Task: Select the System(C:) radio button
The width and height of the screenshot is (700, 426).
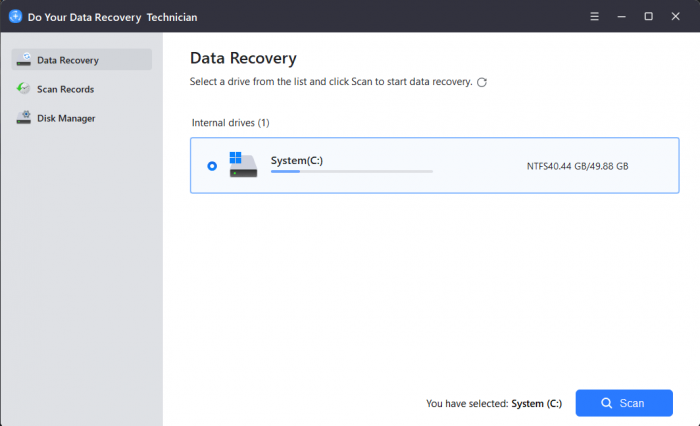Action: [212, 166]
